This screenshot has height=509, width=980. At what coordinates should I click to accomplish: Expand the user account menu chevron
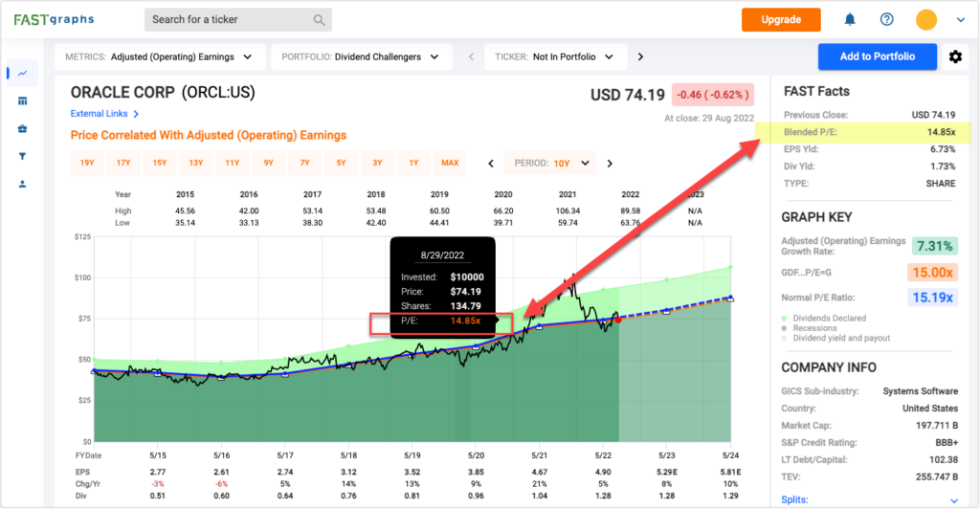[x=961, y=20]
